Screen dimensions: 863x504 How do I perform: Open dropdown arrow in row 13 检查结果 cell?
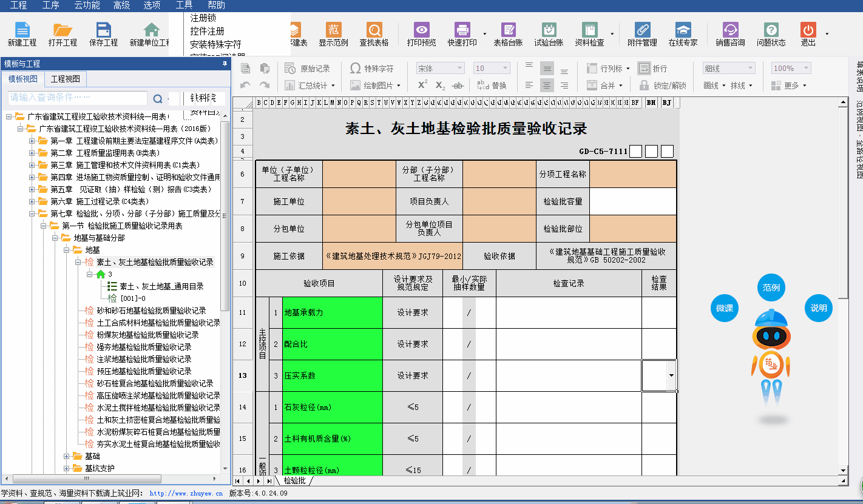tap(671, 375)
